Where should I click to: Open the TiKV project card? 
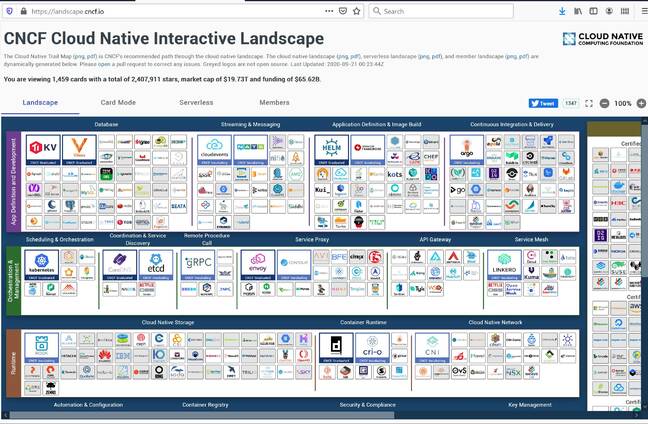tap(43, 150)
